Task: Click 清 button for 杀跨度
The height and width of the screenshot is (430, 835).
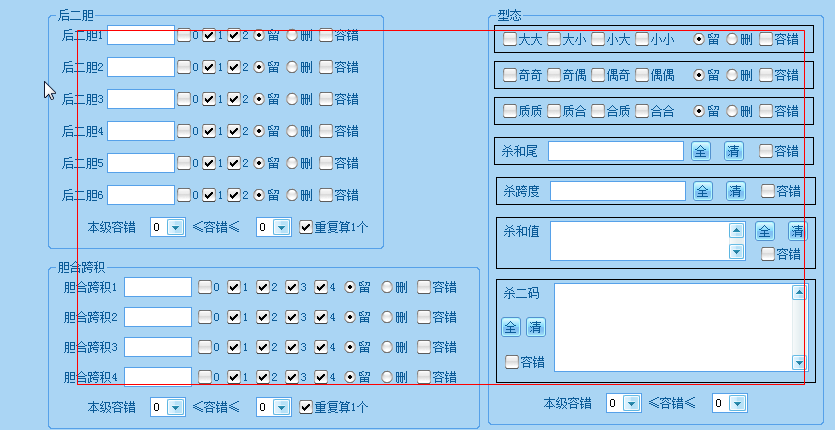Action: point(736,191)
